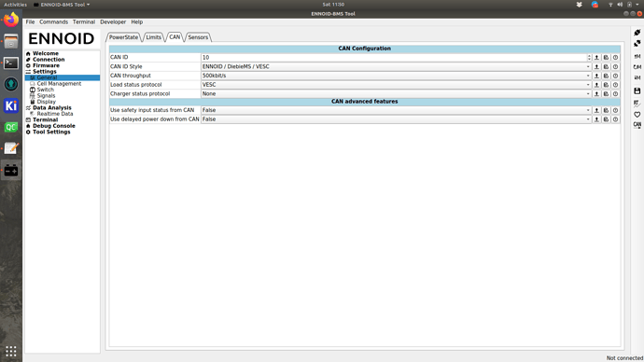Open Qt Creator from the dock
Screen dimensions: 644x362
(x=11, y=127)
